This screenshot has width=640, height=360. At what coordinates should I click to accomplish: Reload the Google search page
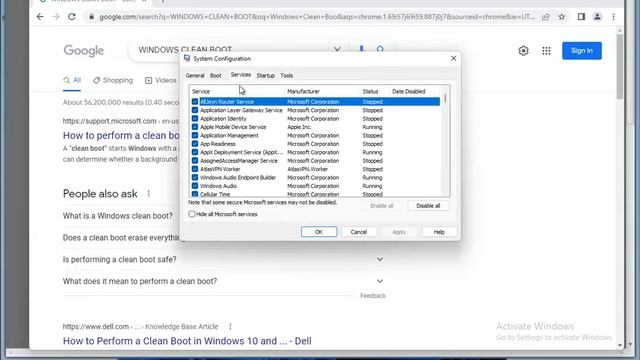tap(72, 17)
